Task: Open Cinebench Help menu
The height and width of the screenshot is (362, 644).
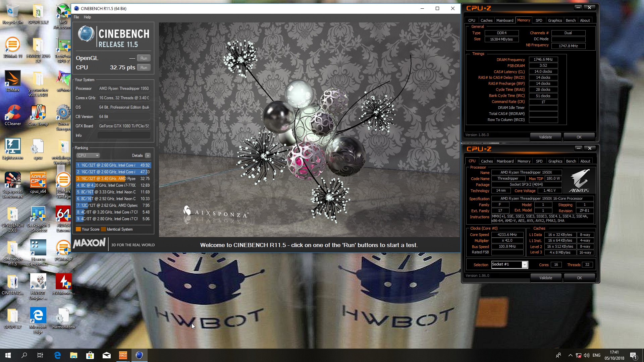Action: coord(87,17)
